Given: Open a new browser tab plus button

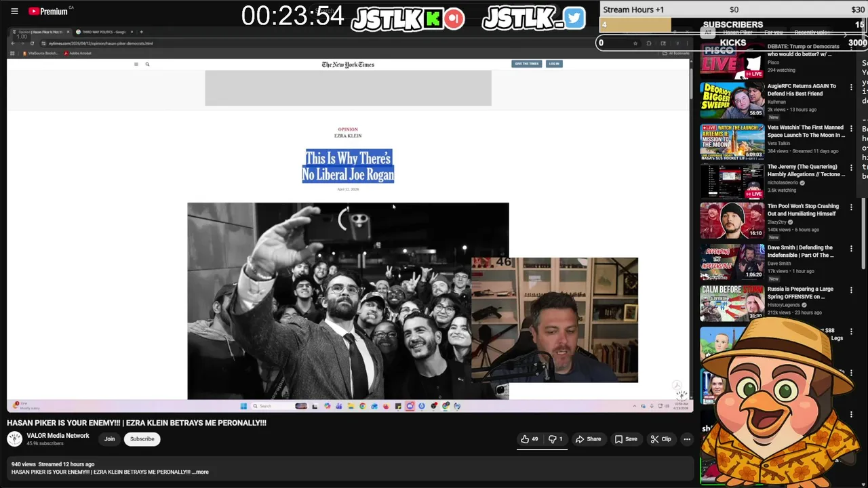Looking at the screenshot, I should tap(141, 32).
